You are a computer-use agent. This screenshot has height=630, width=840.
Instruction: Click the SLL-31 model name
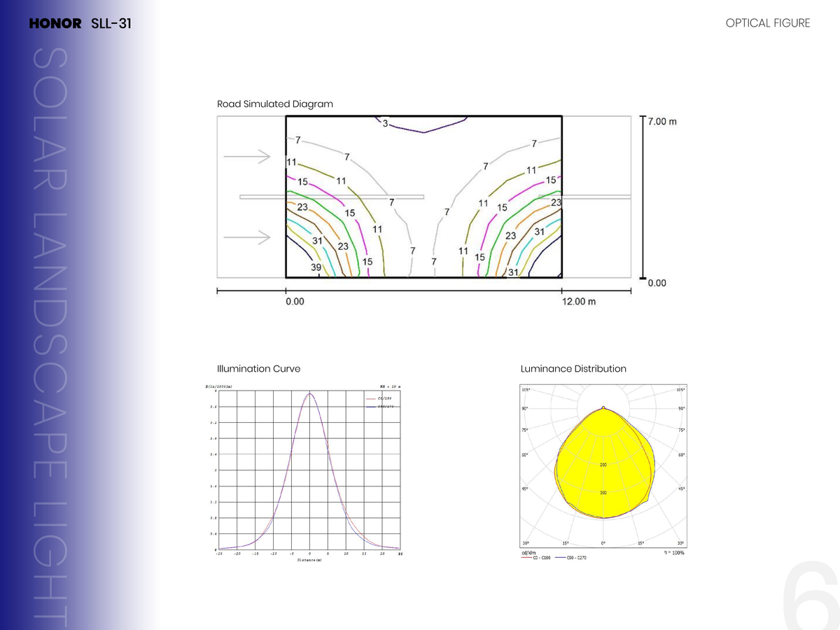pyautogui.click(x=111, y=24)
